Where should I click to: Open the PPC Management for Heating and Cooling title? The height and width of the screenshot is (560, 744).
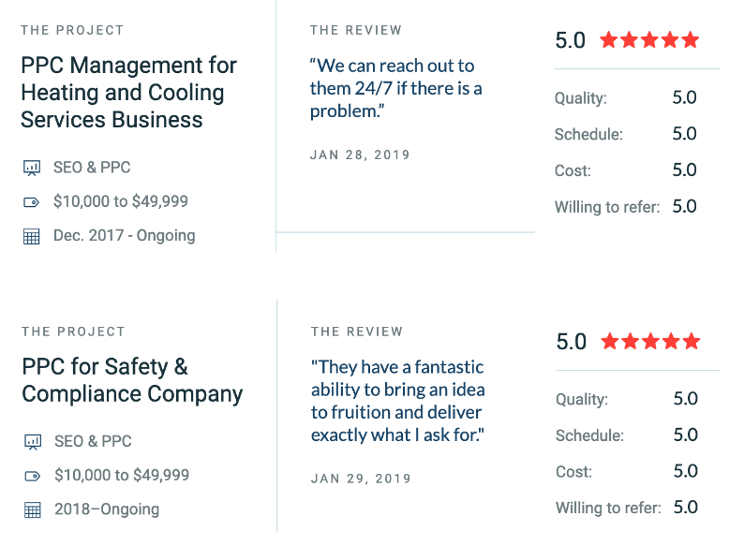tap(128, 93)
